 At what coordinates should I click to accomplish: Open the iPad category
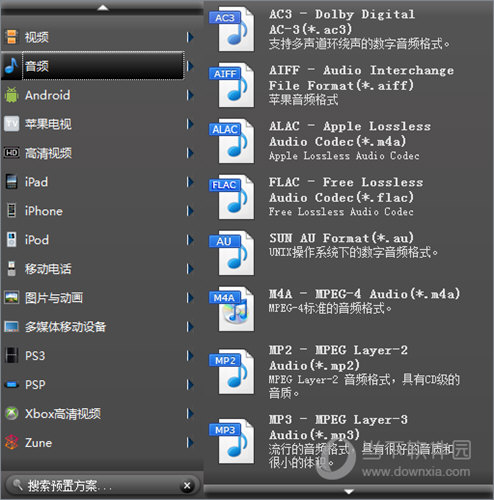(100, 182)
